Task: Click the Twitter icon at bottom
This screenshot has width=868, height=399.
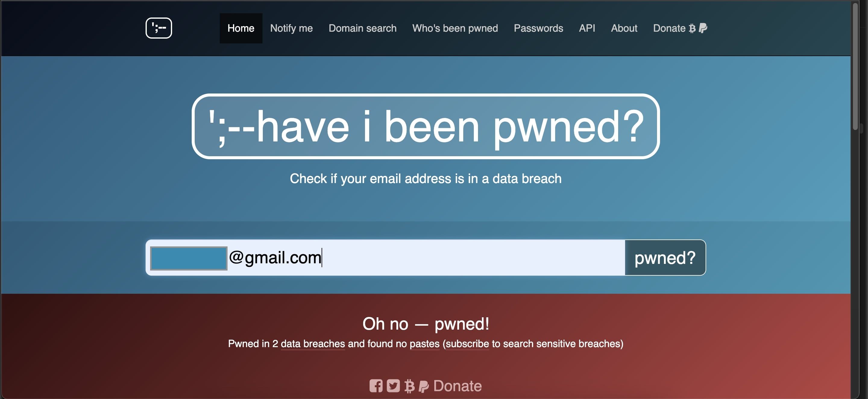Action: [393, 386]
